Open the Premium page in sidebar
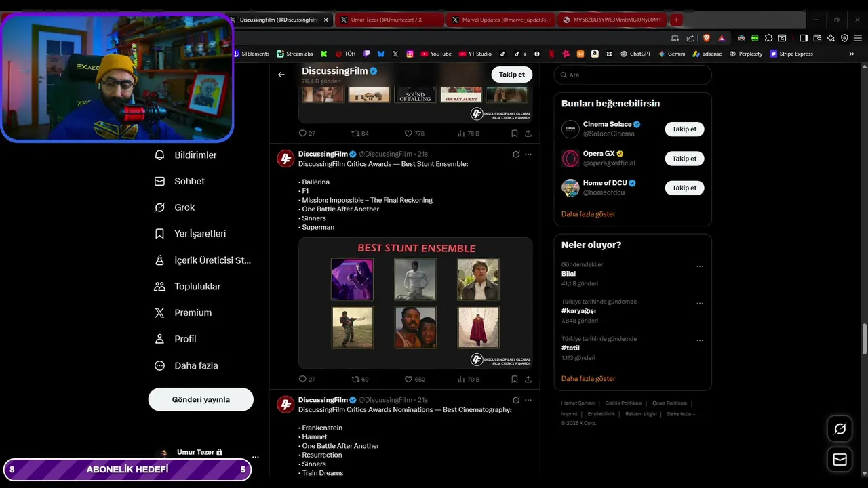 pos(183,313)
